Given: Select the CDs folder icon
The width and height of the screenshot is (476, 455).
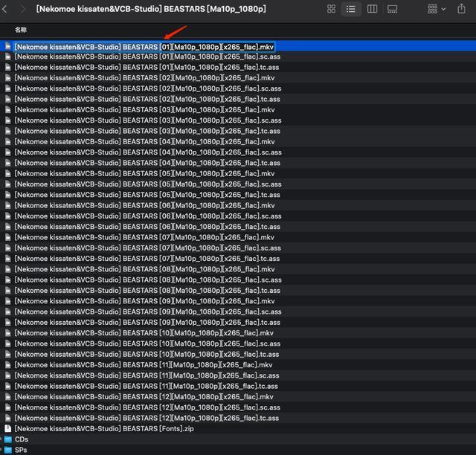Looking at the screenshot, I should [8, 439].
